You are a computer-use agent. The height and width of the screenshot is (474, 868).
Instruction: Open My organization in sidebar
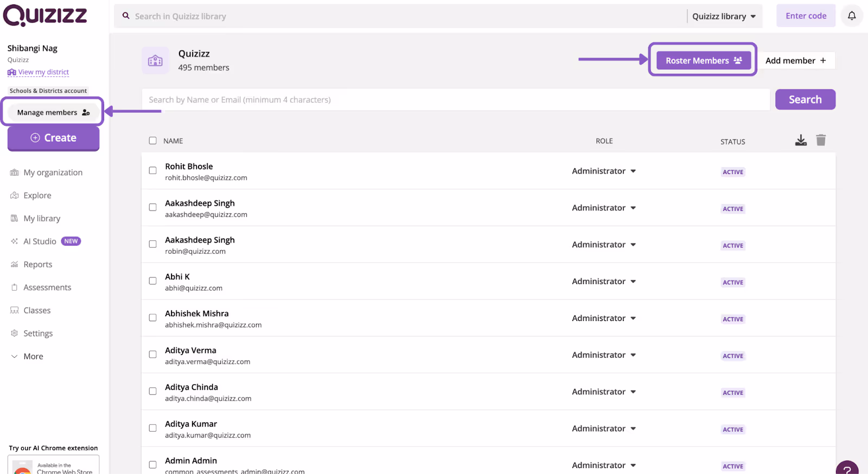tap(53, 172)
